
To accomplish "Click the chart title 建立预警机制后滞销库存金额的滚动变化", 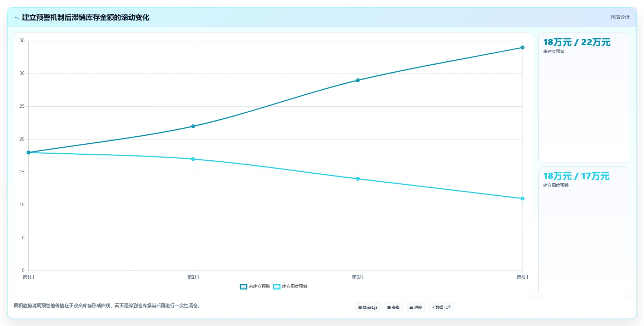I will (x=86, y=18).
